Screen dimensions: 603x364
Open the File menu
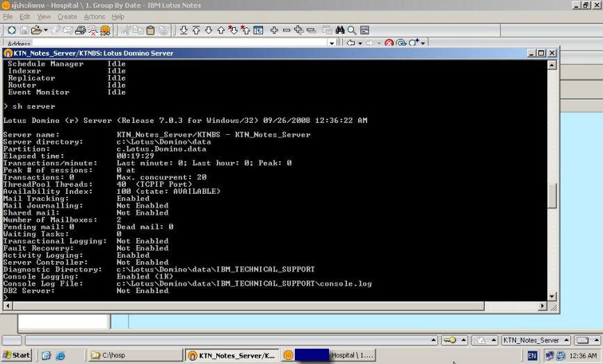[8, 17]
